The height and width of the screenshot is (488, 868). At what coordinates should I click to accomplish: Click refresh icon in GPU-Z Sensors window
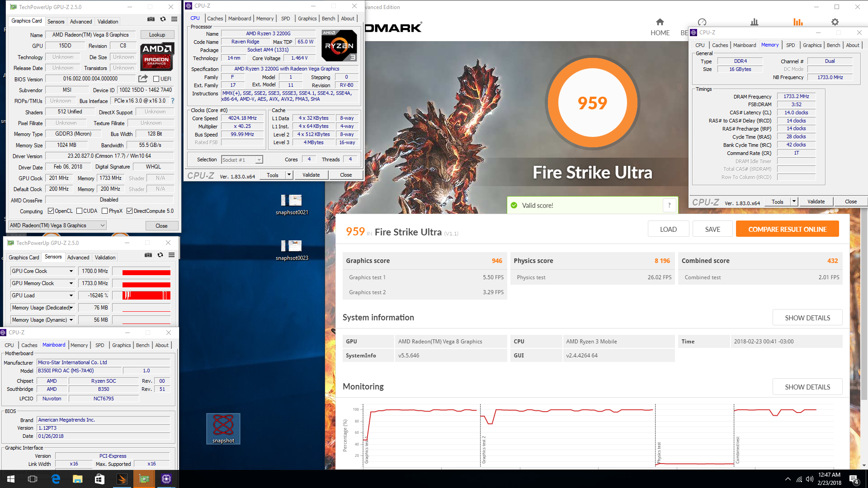(160, 255)
